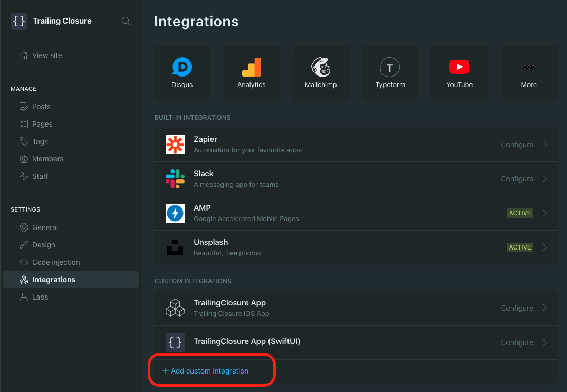
Task: Click the View site link
Action: pos(47,55)
